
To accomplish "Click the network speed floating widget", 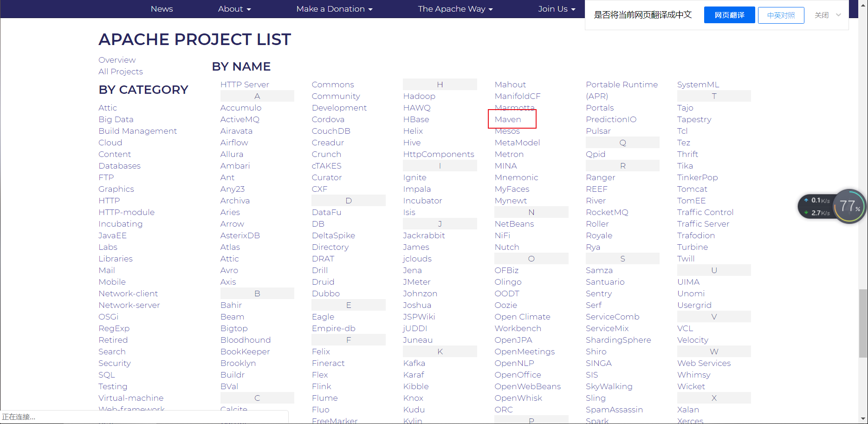I will coord(817,207).
